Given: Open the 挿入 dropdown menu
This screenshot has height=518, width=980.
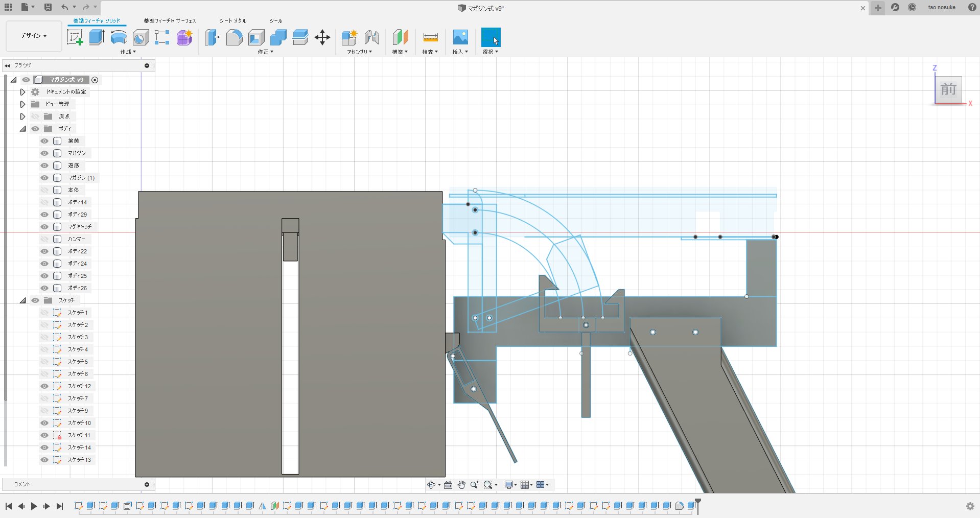Looking at the screenshot, I should (x=460, y=52).
